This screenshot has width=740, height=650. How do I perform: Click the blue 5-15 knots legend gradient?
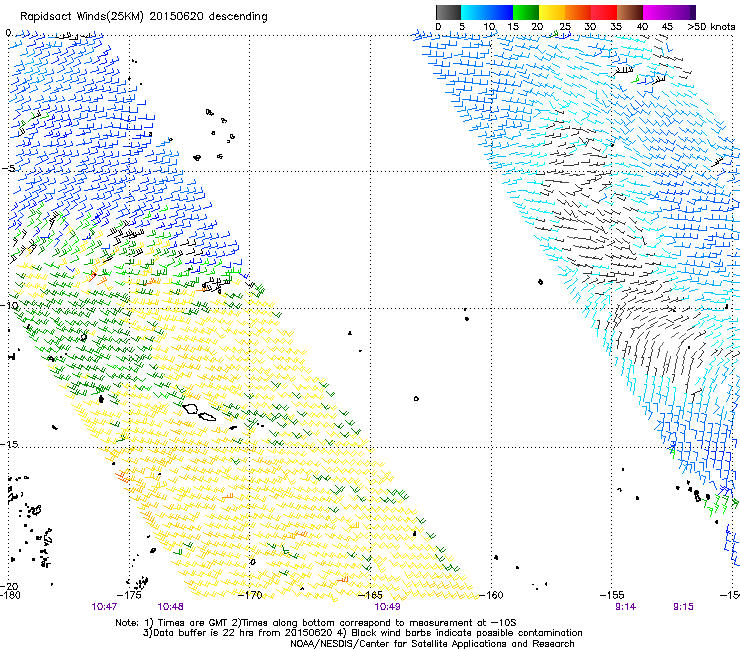pyautogui.click(x=487, y=12)
